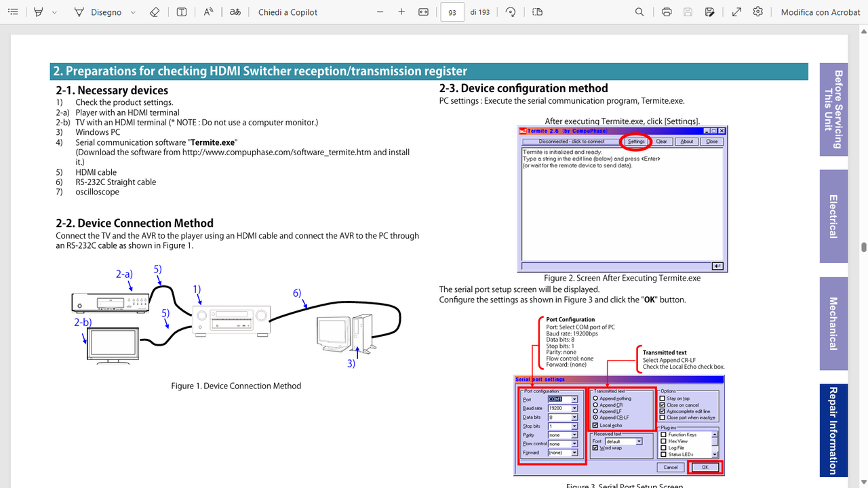
Task: Click the add text box icon
Action: 182,12
